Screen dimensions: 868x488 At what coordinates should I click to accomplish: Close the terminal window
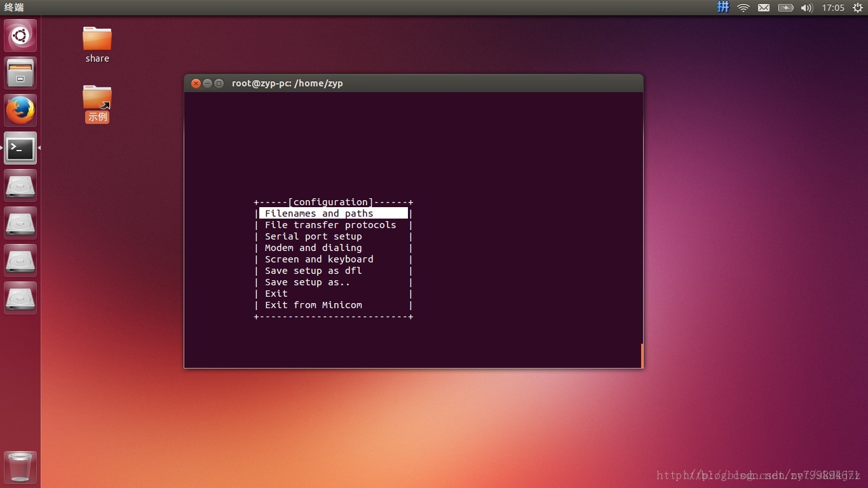point(196,83)
